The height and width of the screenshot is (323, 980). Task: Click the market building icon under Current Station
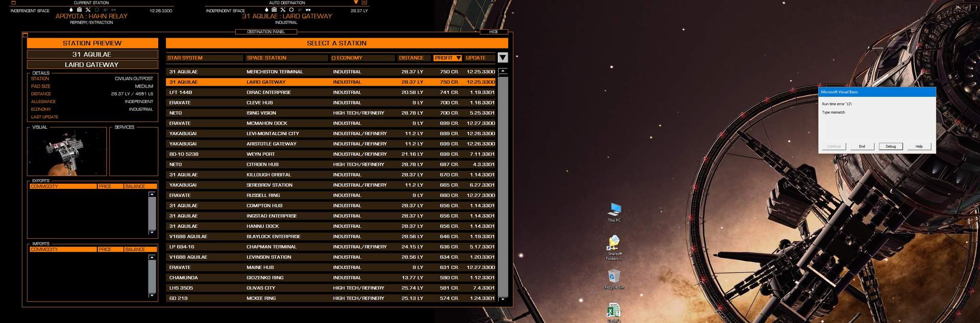79,10
